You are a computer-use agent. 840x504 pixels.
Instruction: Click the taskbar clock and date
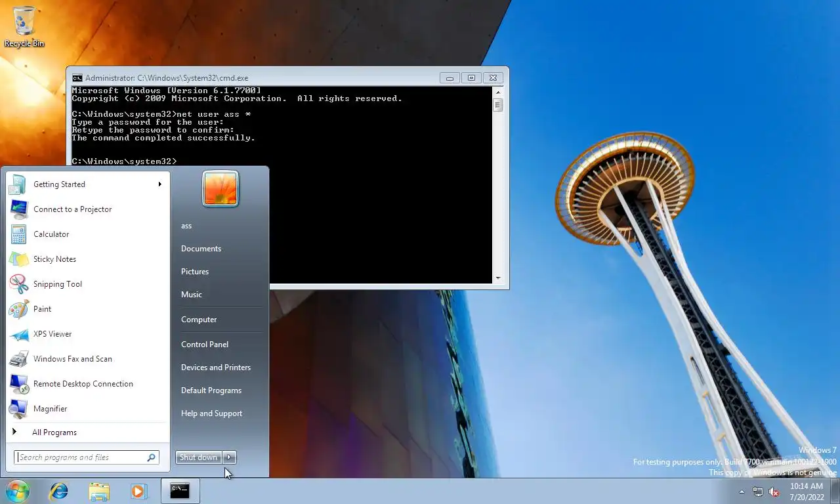point(806,491)
